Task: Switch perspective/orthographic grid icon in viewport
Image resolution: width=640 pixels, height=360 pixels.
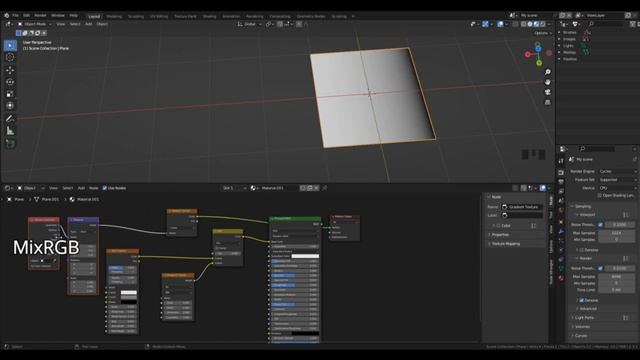Action: coord(548,102)
